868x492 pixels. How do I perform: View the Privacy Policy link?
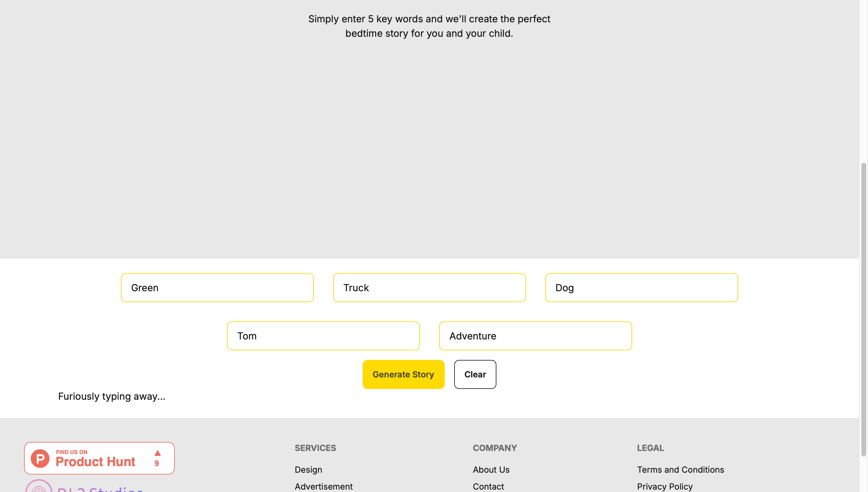pyautogui.click(x=664, y=487)
